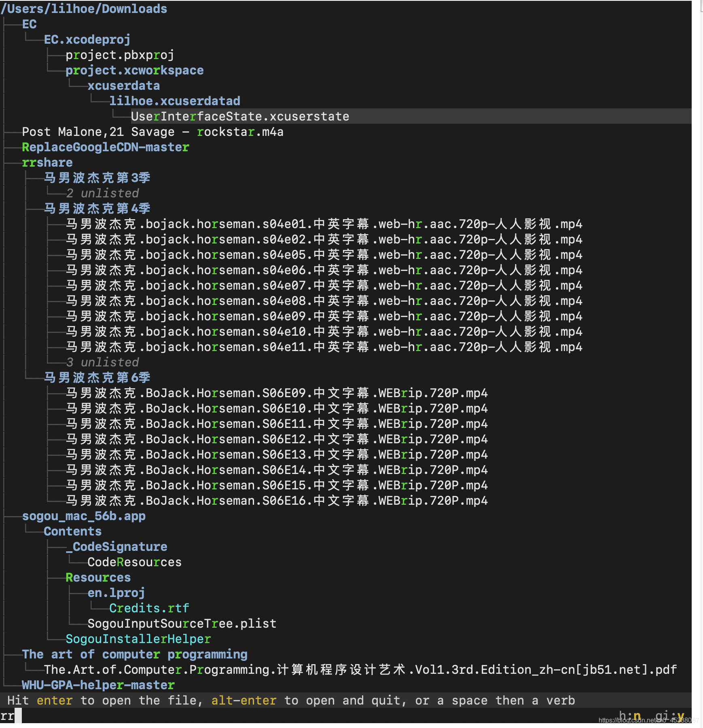Select bojack.horseman.s04e05 mp4 file
703x728 pixels.
point(324,255)
